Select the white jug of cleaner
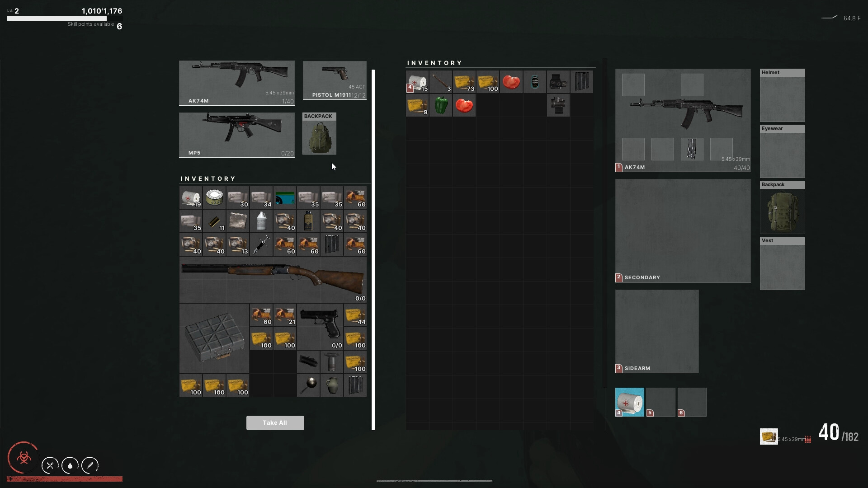868x488 pixels. tap(261, 221)
